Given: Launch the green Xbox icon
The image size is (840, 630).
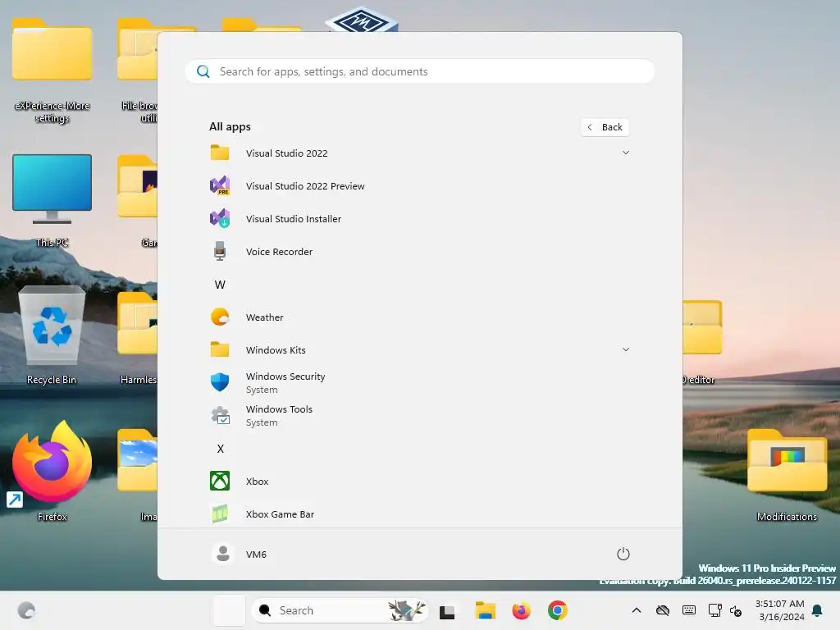Looking at the screenshot, I should pos(220,481).
